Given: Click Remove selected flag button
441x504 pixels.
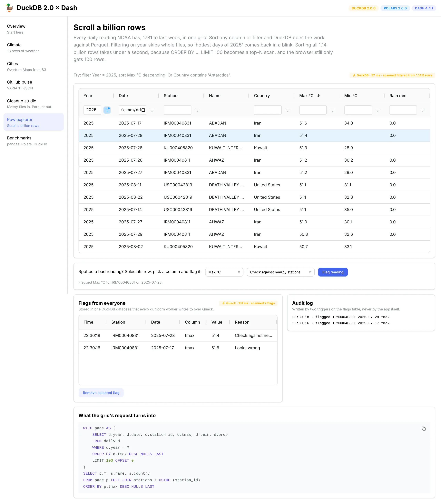Looking at the screenshot, I should click(x=101, y=393).
